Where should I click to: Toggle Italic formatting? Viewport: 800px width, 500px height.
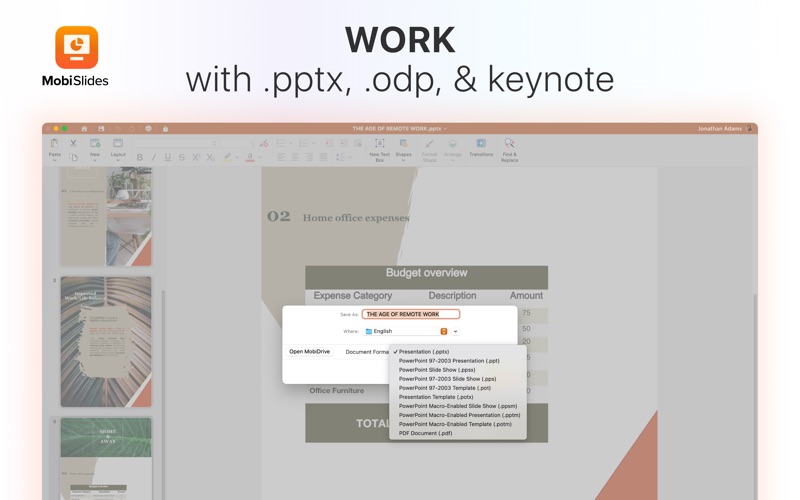[153, 158]
